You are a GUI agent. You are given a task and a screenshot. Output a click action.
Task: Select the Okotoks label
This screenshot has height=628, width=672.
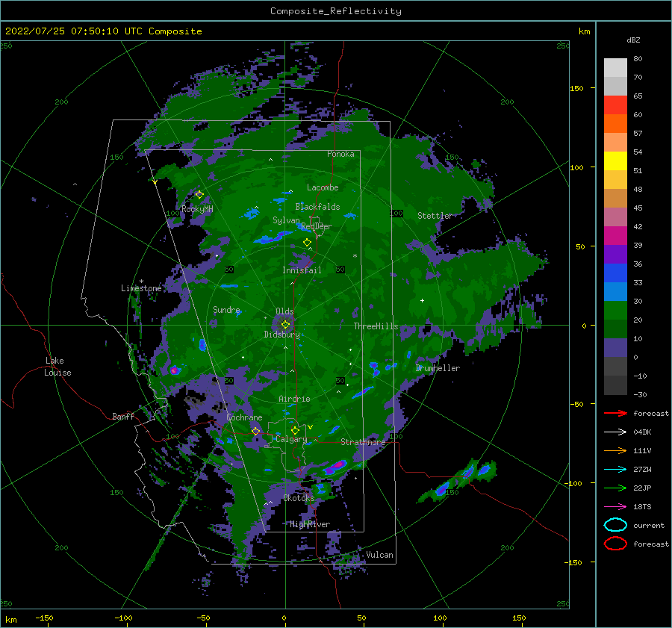(x=299, y=498)
